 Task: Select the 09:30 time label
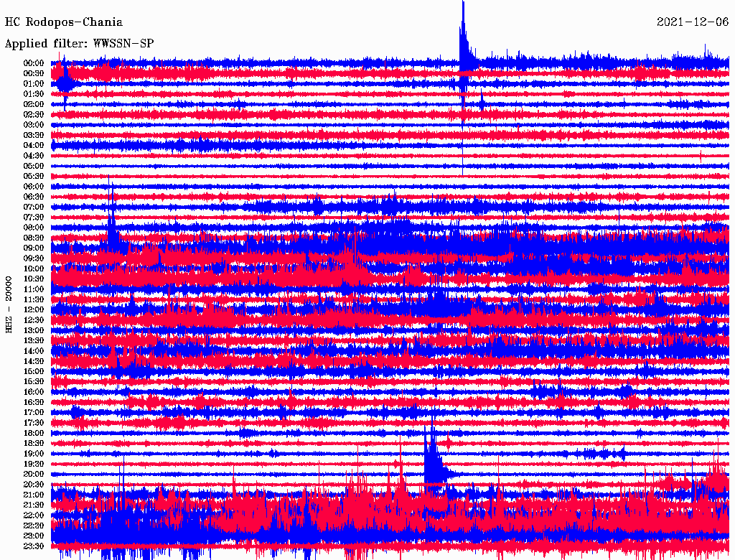coord(34,258)
